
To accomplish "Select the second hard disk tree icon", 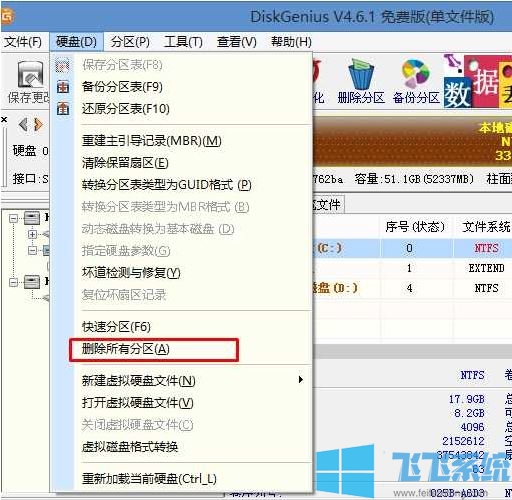I will pos(32,282).
